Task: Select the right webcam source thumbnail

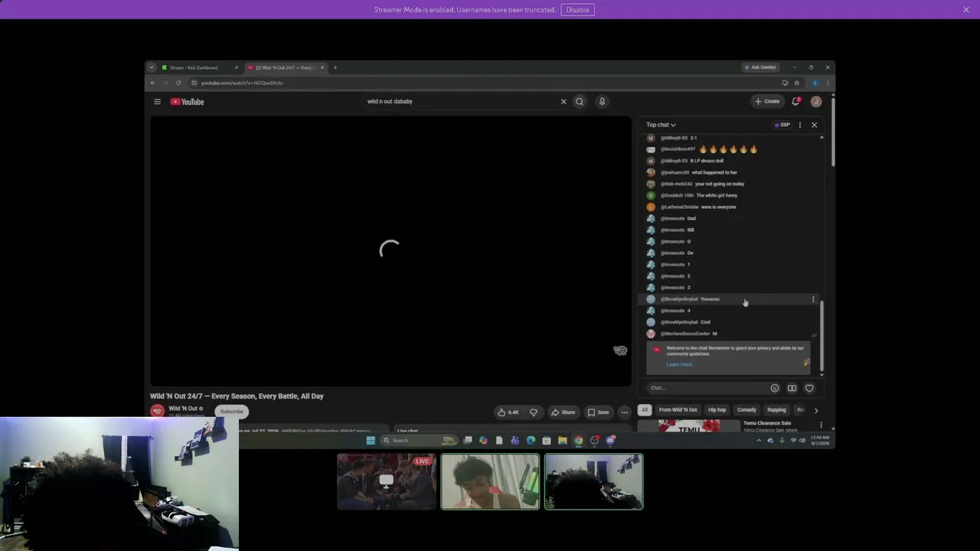Action: pos(594,481)
